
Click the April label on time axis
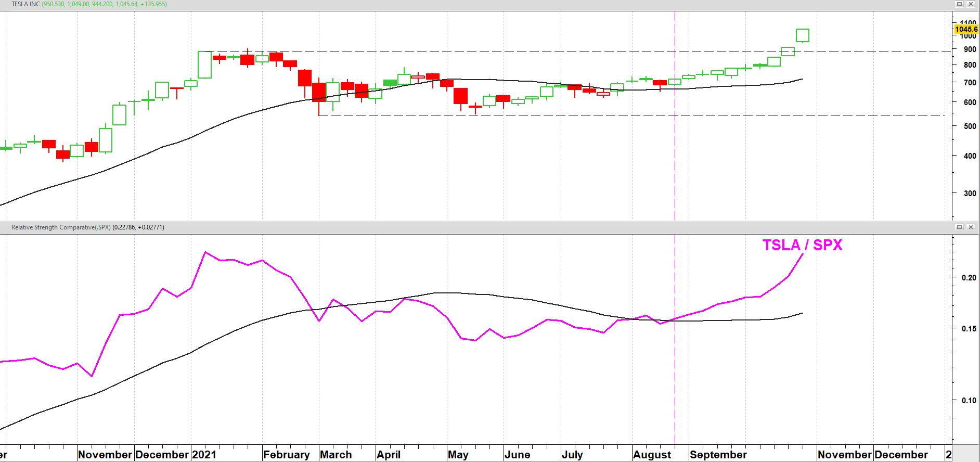(389, 455)
